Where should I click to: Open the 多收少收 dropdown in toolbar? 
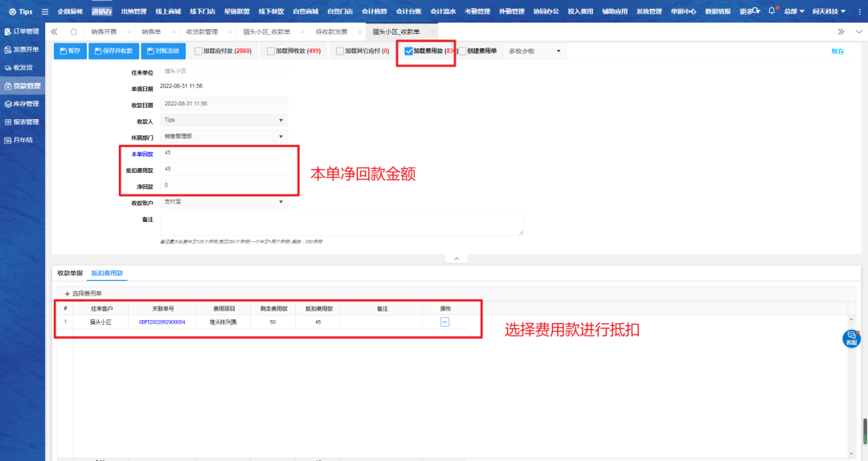click(534, 51)
